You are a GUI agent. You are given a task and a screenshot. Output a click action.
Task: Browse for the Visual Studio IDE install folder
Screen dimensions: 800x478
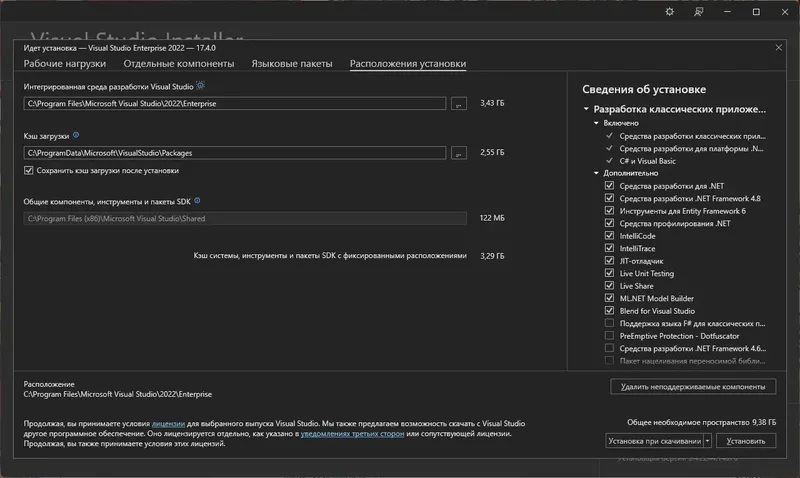tap(459, 103)
